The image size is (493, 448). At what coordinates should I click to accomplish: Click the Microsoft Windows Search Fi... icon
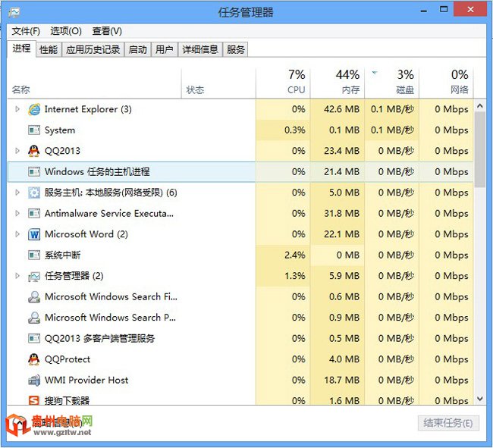point(34,296)
